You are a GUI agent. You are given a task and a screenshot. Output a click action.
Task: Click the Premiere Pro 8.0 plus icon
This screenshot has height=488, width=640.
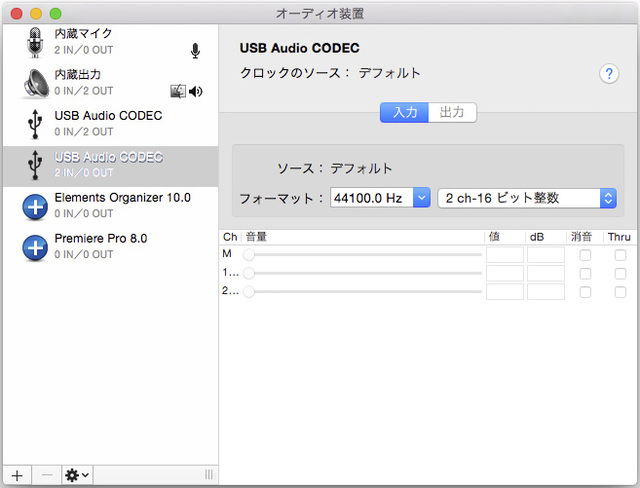[x=36, y=246]
